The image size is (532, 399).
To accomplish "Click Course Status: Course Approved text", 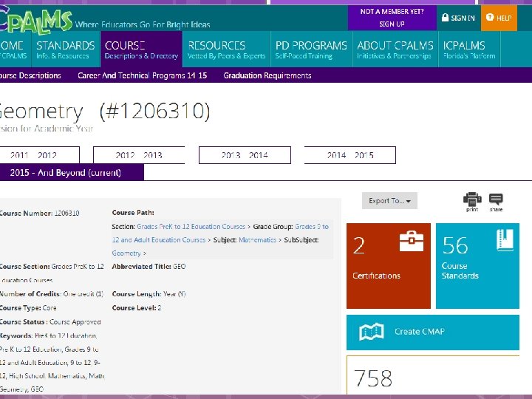I will 50,321.
